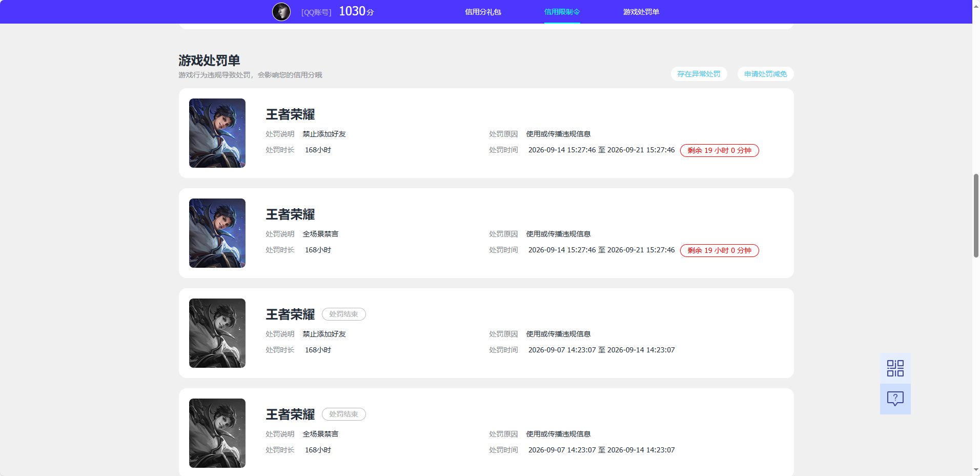Viewport: 980px width, 476px height.
Task: Go to 游戏处罚单 tab in header
Action: pos(641,12)
